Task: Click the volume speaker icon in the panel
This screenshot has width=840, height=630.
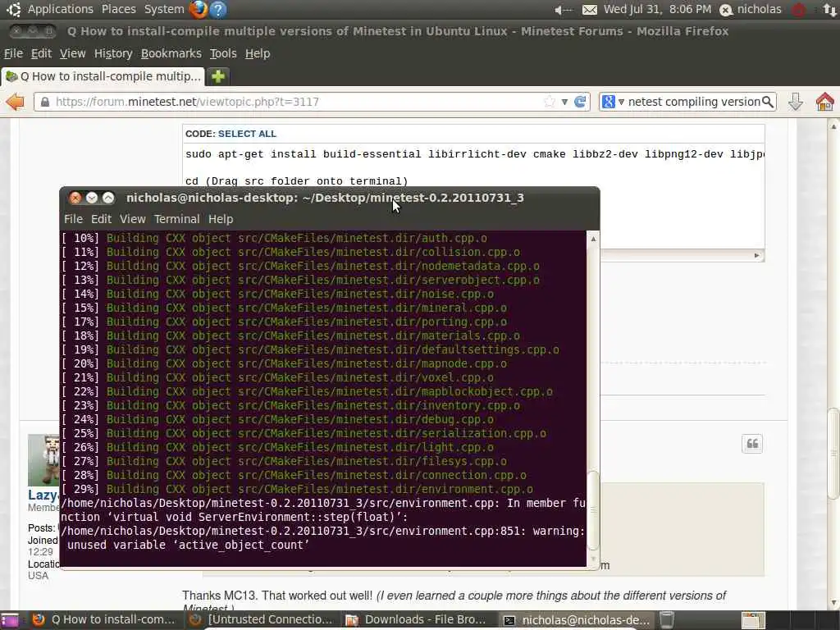Action: [563, 10]
